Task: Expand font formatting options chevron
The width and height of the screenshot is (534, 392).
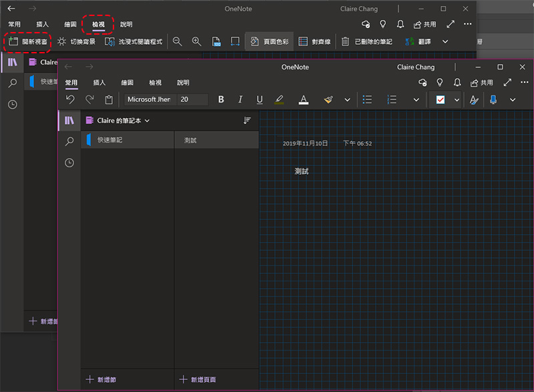Action: point(347,100)
